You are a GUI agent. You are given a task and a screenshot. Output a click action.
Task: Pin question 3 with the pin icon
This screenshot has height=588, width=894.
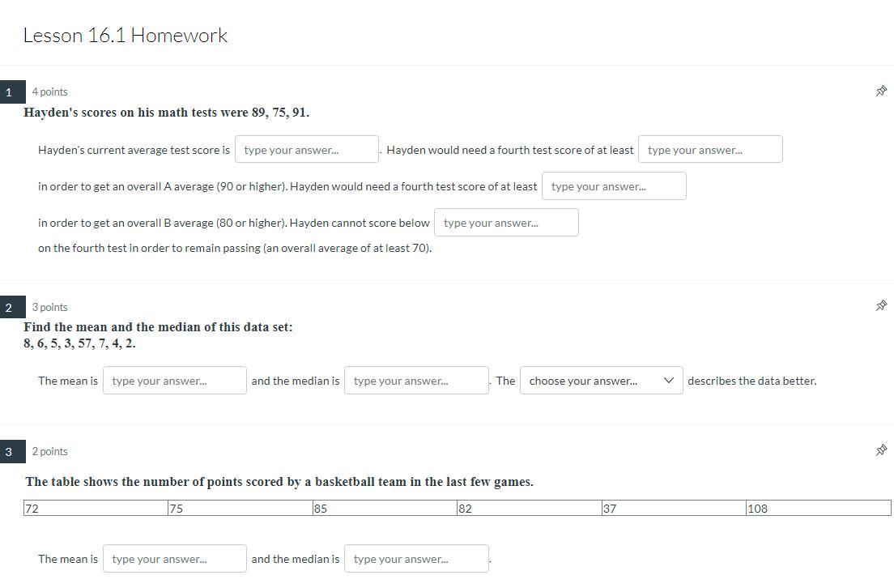(x=881, y=450)
